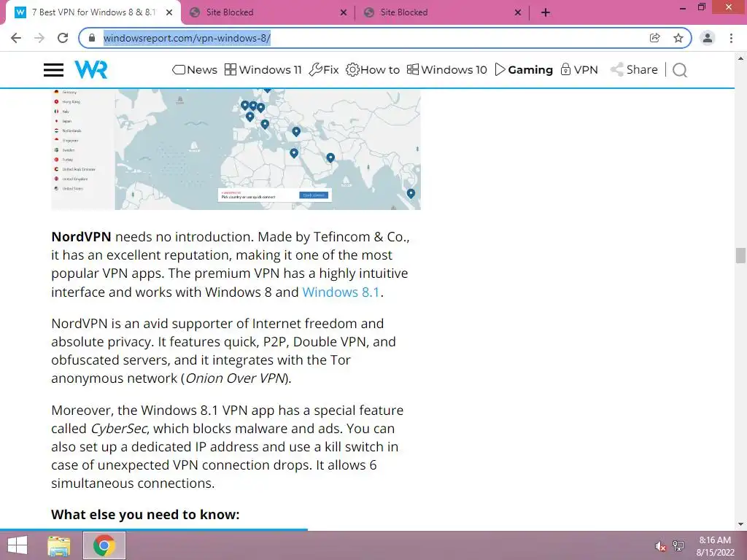747x560 pixels.
Task: Go to the Gaming section
Action: click(524, 70)
